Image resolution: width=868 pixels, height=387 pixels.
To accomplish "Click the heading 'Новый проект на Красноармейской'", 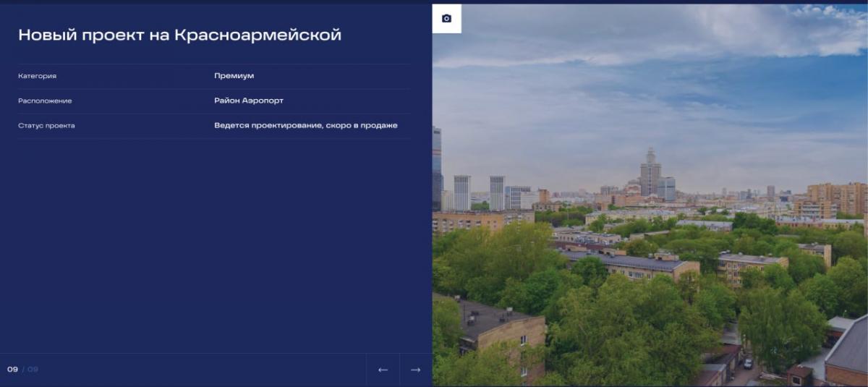I will pos(179,35).
